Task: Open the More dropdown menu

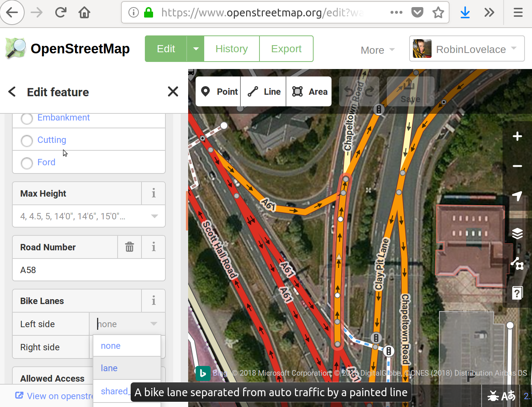Action: pyautogui.click(x=377, y=50)
